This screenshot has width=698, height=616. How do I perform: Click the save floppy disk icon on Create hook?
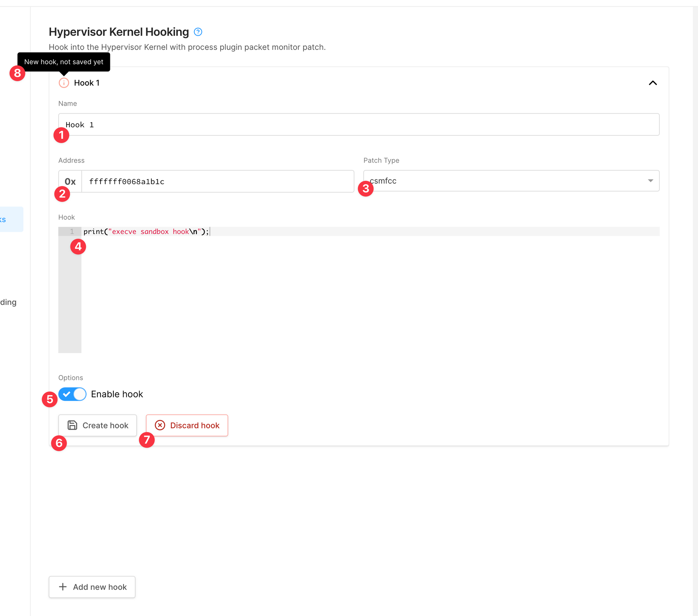(73, 425)
